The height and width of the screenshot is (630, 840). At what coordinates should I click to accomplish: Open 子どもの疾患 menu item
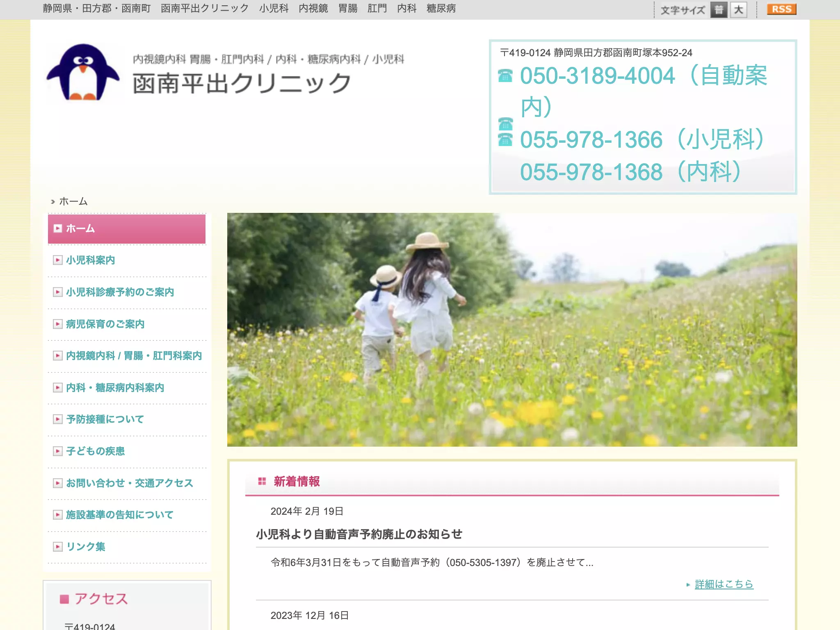click(x=127, y=451)
